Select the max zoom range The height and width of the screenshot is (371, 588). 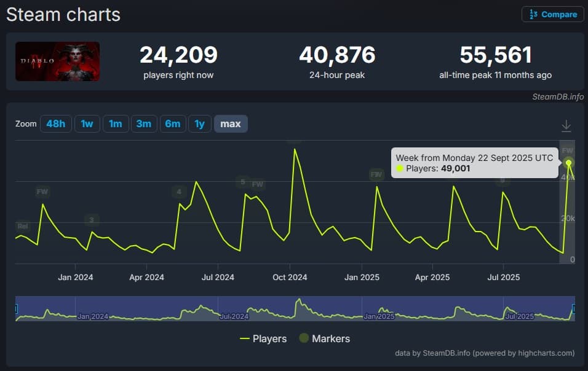coord(231,124)
